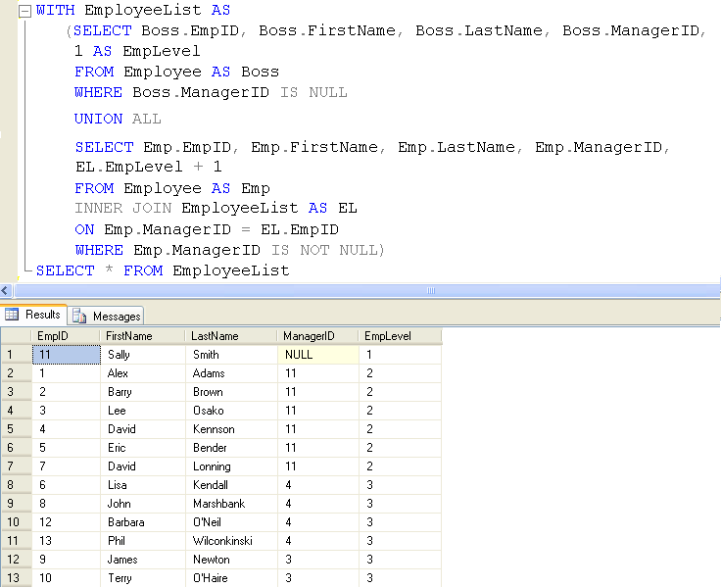Click 'ON Emp.ManagerID = EL.EmpID' line
Image resolution: width=721 pixels, height=588 pixels.
pyautogui.click(x=207, y=229)
